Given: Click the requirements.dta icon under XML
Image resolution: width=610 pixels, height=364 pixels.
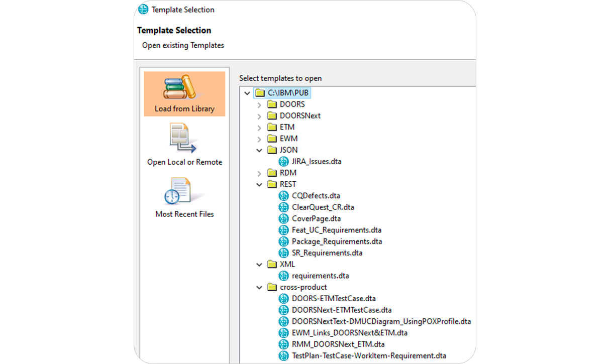Looking at the screenshot, I should tap(283, 276).
